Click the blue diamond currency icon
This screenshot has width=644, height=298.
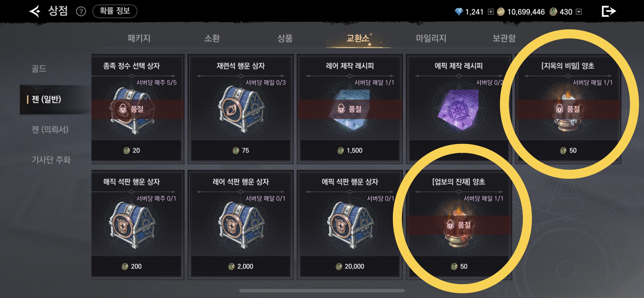[x=459, y=12]
